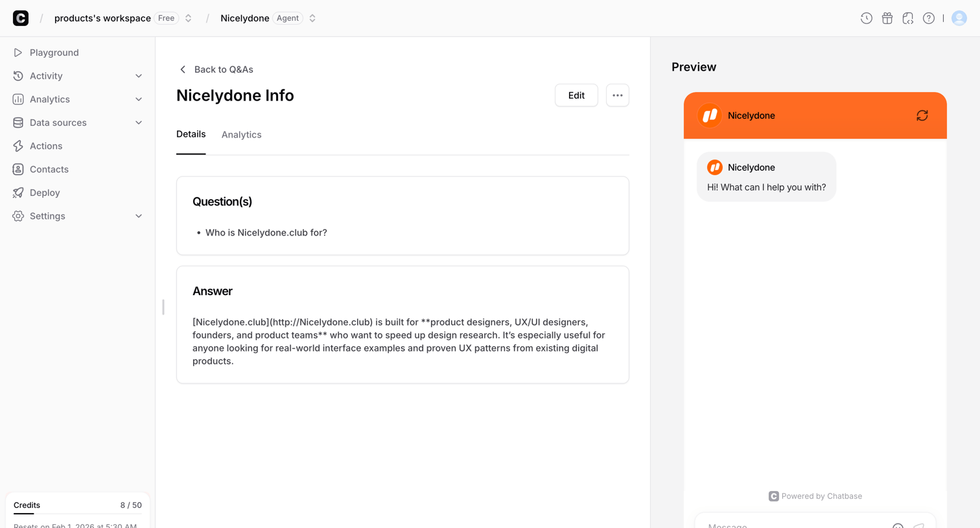This screenshot has width=980, height=528.
Task: Click the docs icon in top bar
Action: (x=907, y=18)
